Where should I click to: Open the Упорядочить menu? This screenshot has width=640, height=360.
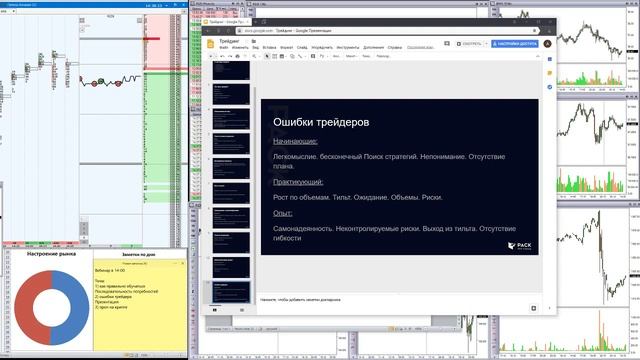322,48
